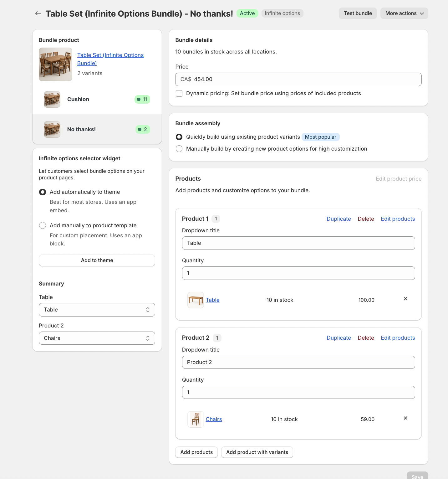Click the Add to theme button
The width and height of the screenshot is (448, 479).
[97, 260]
